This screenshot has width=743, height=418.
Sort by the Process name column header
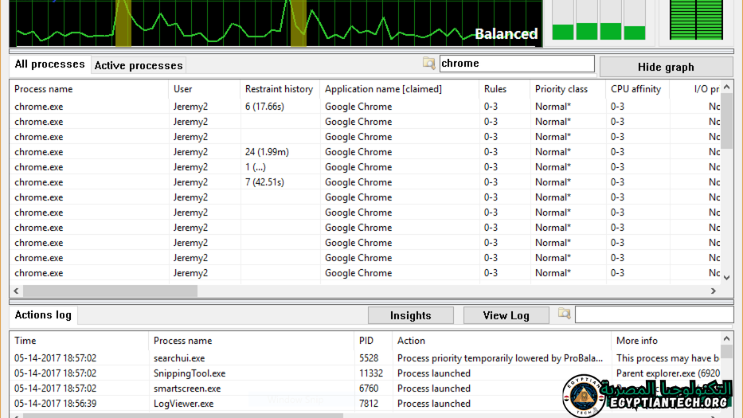(x=88, y=89)
